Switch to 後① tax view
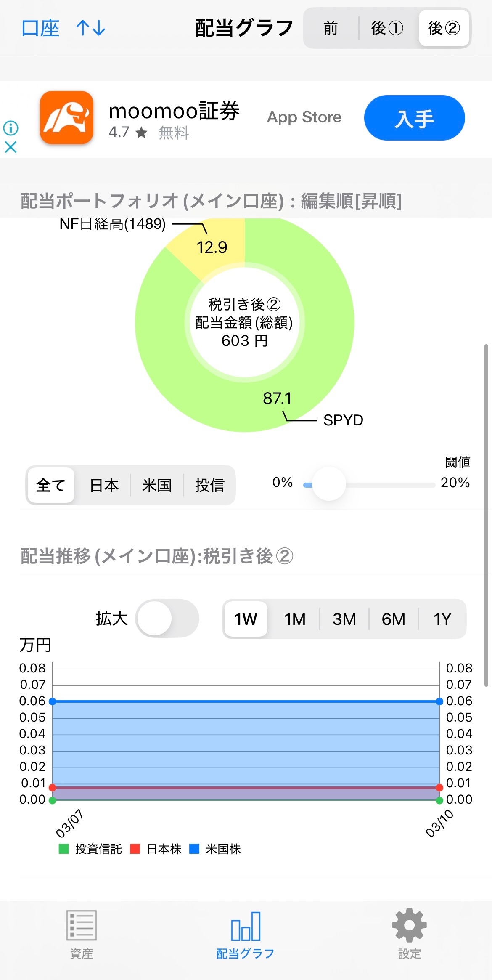Image resolution: width=492 pixels, height=980 pixels. 387,28
